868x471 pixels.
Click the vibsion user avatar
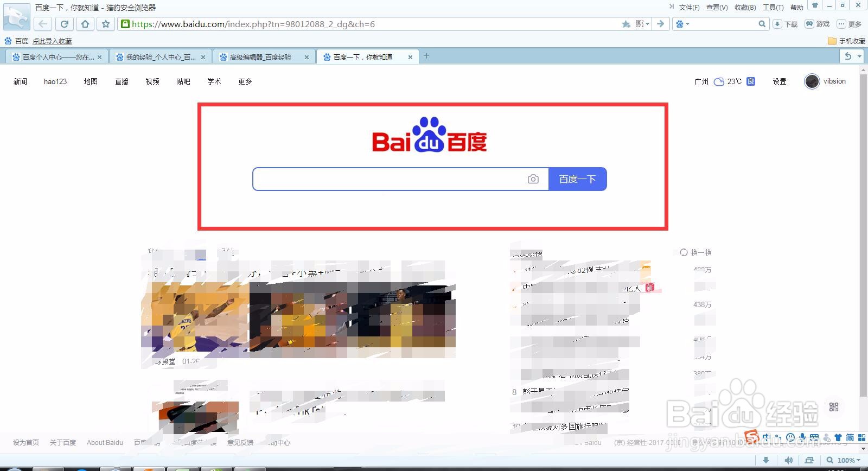click(x=812, y=81)
